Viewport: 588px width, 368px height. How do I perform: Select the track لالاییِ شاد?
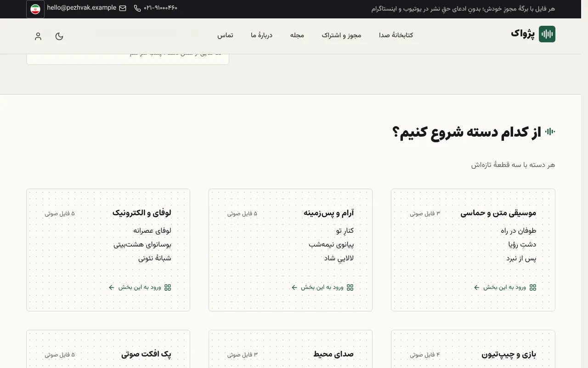[339, 259]
